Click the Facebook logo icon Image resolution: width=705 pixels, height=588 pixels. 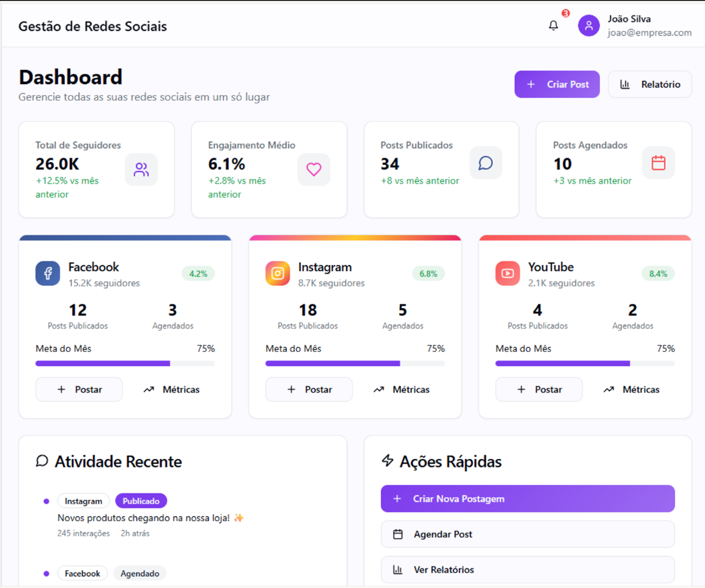pyautogui.click(x=48, y=273)
